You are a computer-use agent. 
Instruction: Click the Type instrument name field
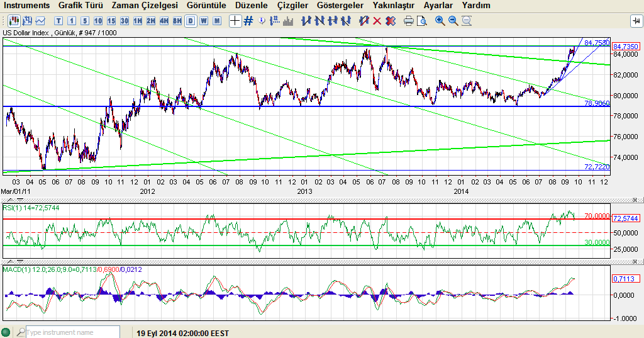point(73,332)
